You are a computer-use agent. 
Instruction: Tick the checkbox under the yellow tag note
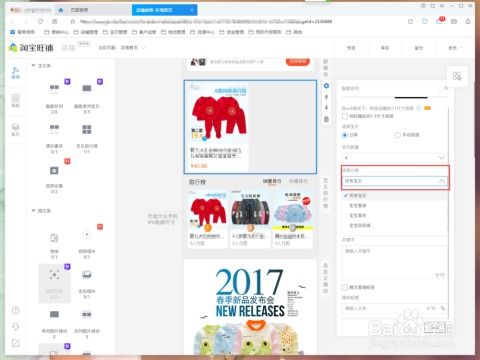[x=345, y=116]
